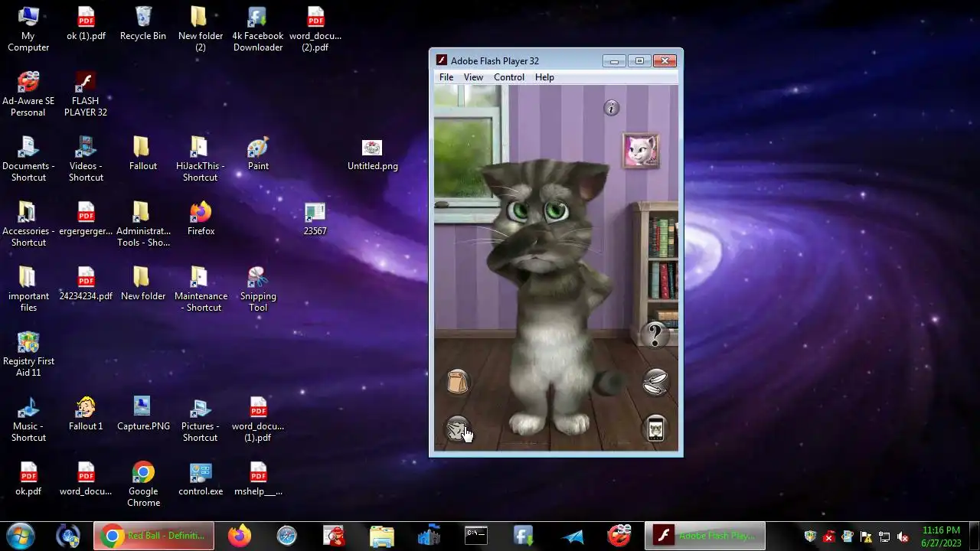Image resolution: width=980 pixels, height=551 pixels.
Task: Select the New folder desktop icon
Action: 143,284
